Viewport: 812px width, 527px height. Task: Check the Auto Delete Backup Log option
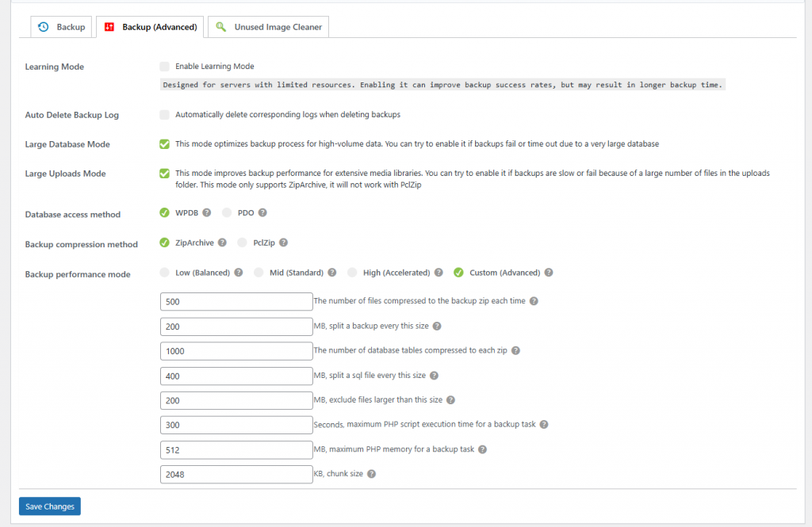pyautogui.click(x=164, y=114)
